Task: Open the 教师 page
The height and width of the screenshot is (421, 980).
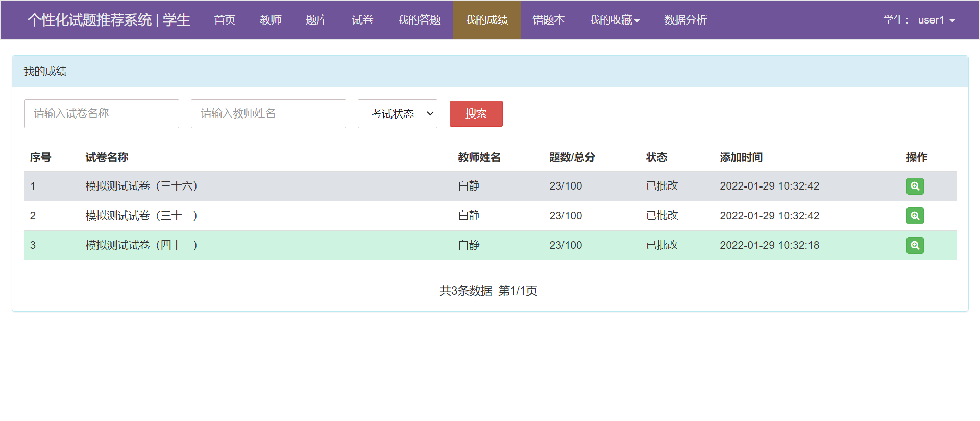Action: (x=271, y=20)
